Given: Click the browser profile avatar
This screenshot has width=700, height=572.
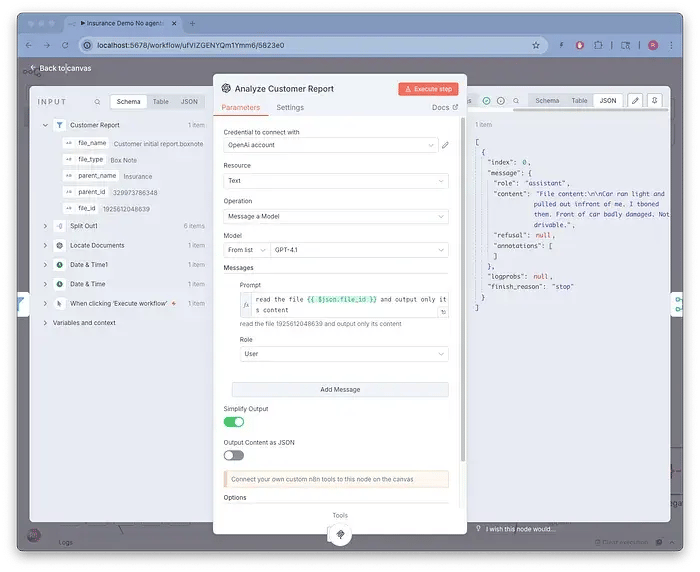Looking at the screenshot, I should [653, 45].
